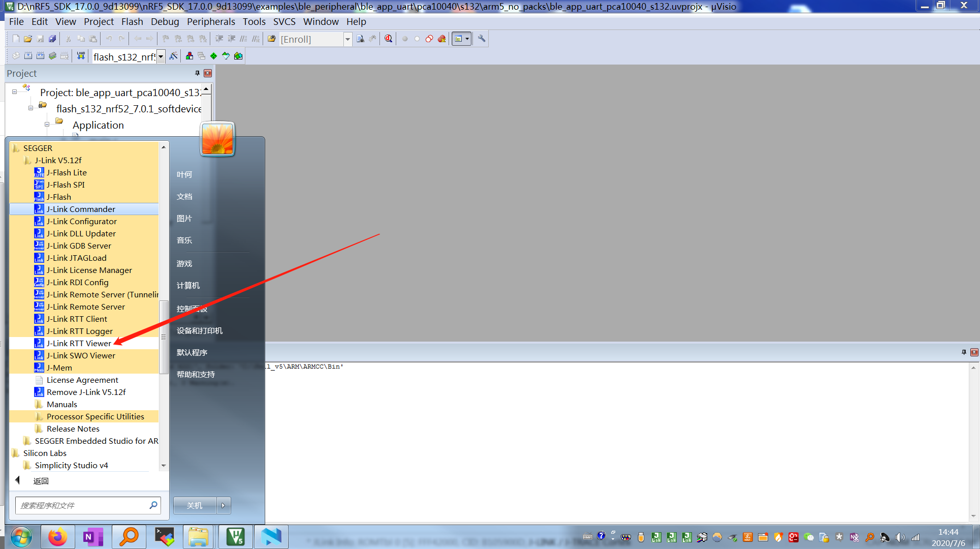Start debug session icon with red d
Viewport: 980px width, 549px height.
(388, 39)
